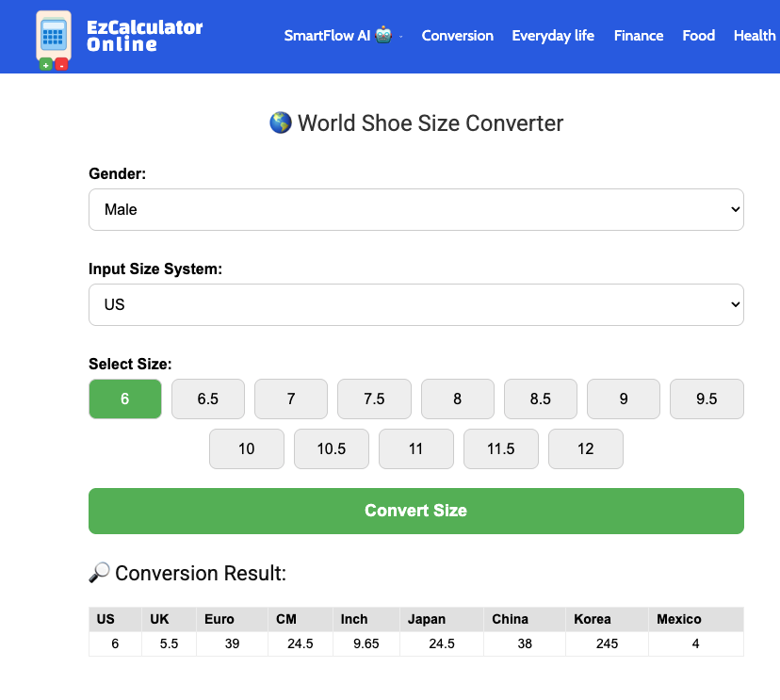The height and width of the screenshot is (700, 780).
Task: Open the Conversion menu item
Action: tap(457, 36)
